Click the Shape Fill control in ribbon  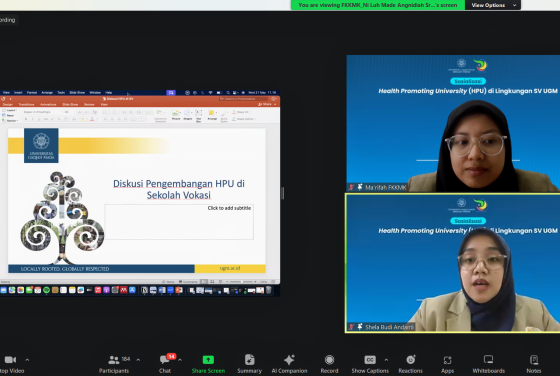coord(242,112)
